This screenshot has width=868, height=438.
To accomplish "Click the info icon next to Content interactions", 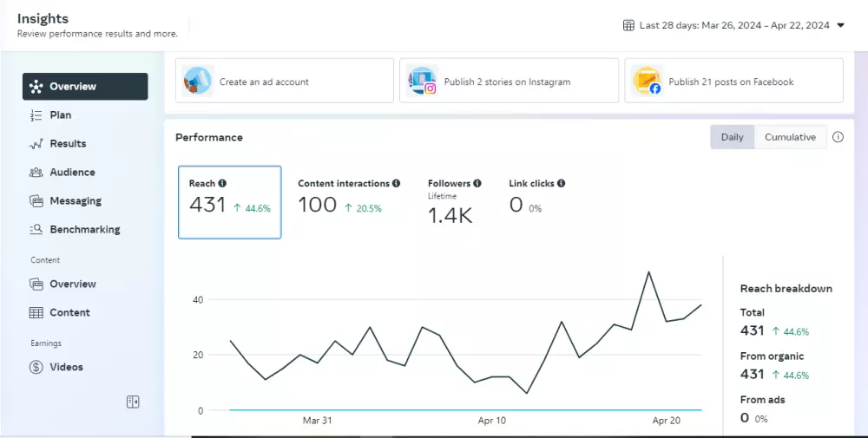I will click(x=396, y=183).
